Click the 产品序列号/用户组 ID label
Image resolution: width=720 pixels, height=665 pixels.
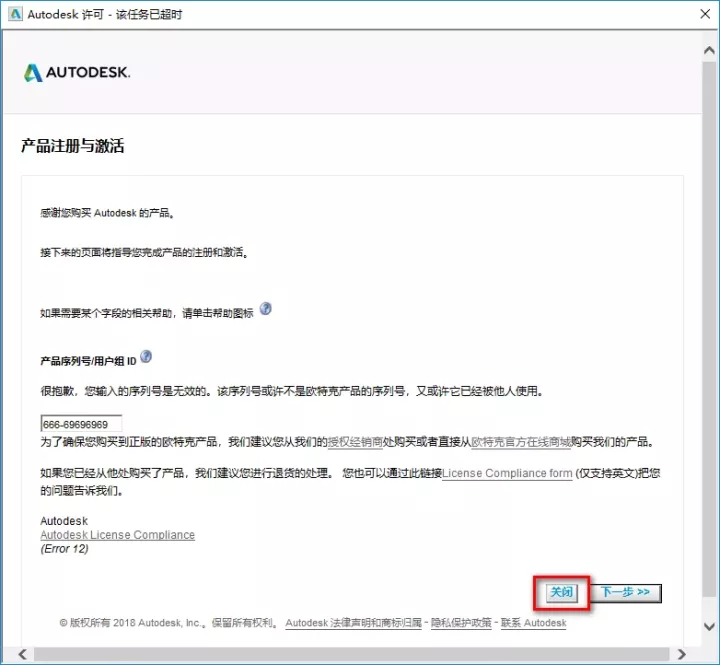click(87, 360)
